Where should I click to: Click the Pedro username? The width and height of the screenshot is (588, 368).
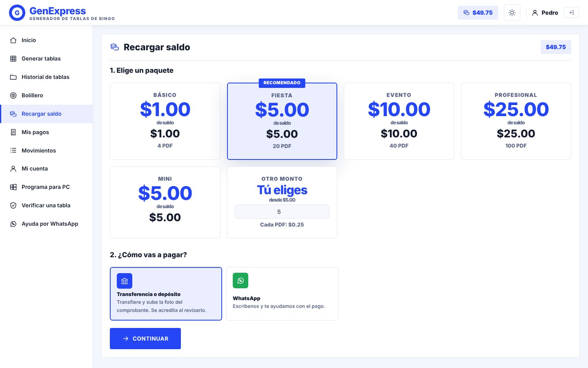point(550,13)
